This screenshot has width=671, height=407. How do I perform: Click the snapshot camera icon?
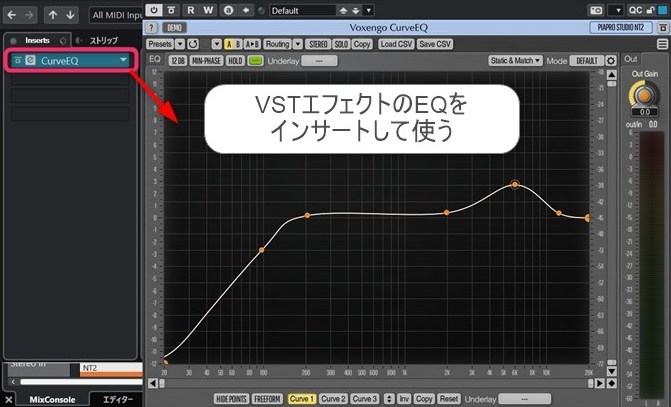(596, 10)
